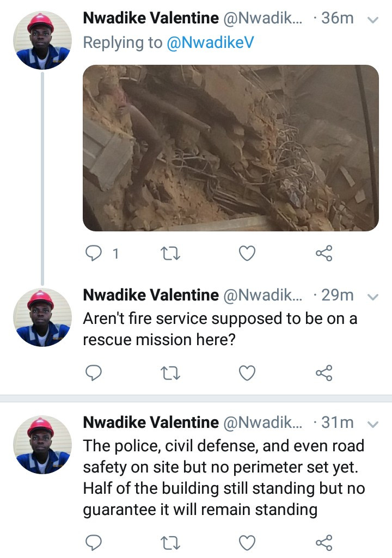
Task: Open the @NwadikeV reply mention link
Action: click(209, 43)
